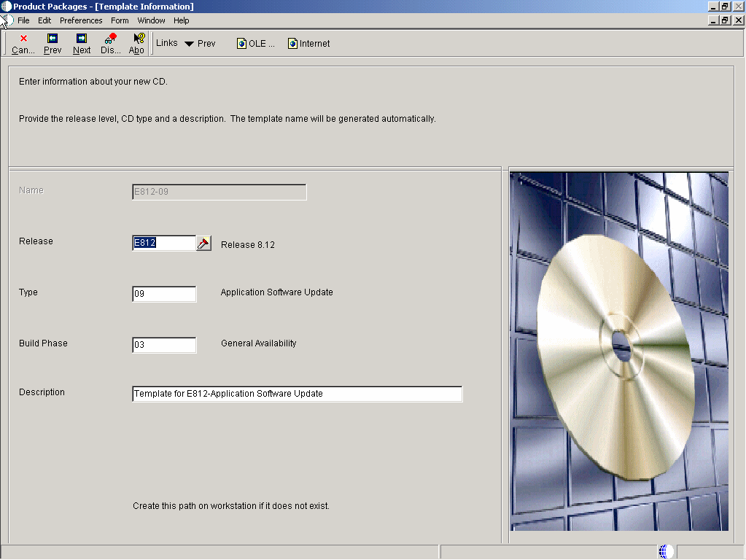Click the Type label

point(28,292)
